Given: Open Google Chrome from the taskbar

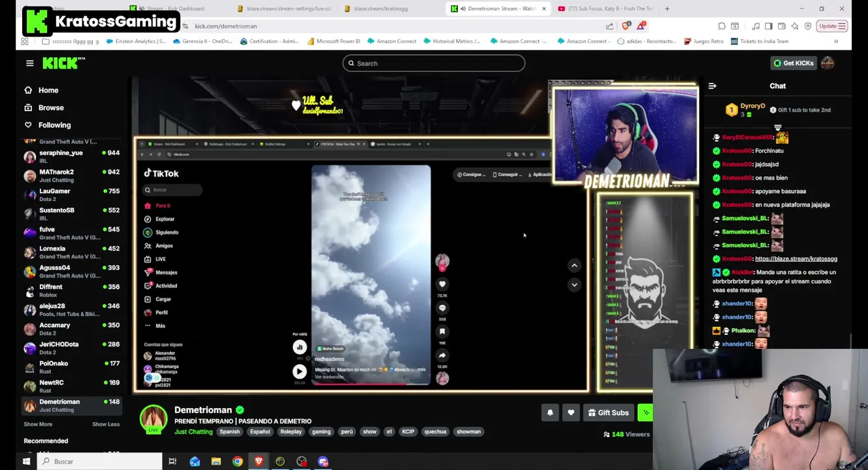Looking at the screenshot, I should [x=238, y=462].
